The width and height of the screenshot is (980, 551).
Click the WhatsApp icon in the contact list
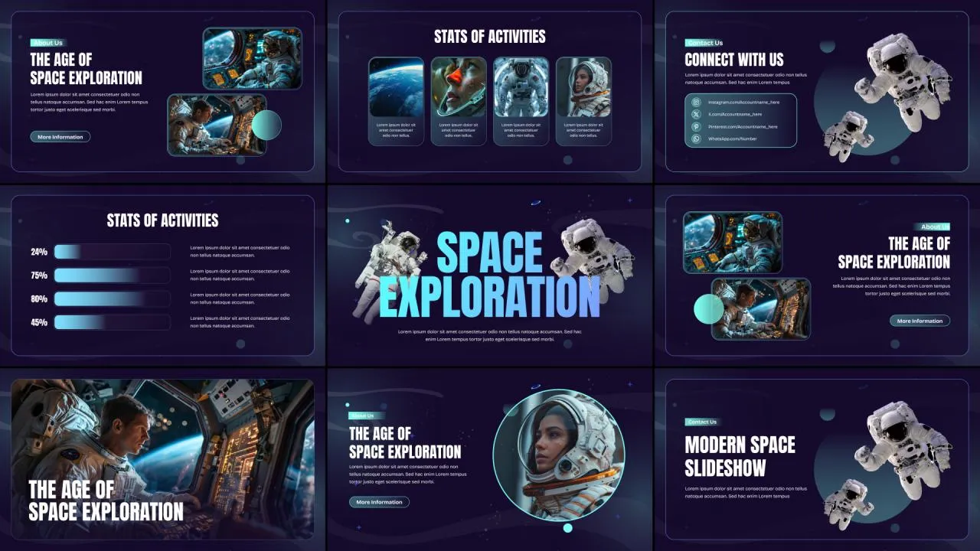coord(696,139)
